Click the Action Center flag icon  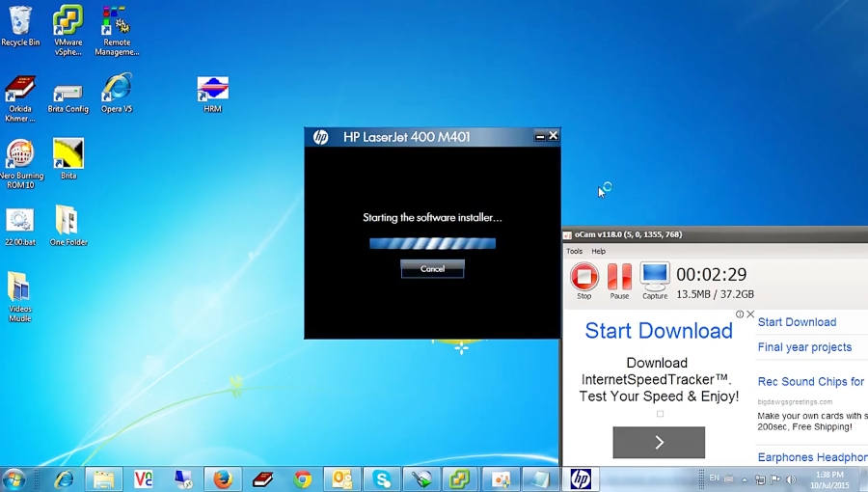[775, 479]
